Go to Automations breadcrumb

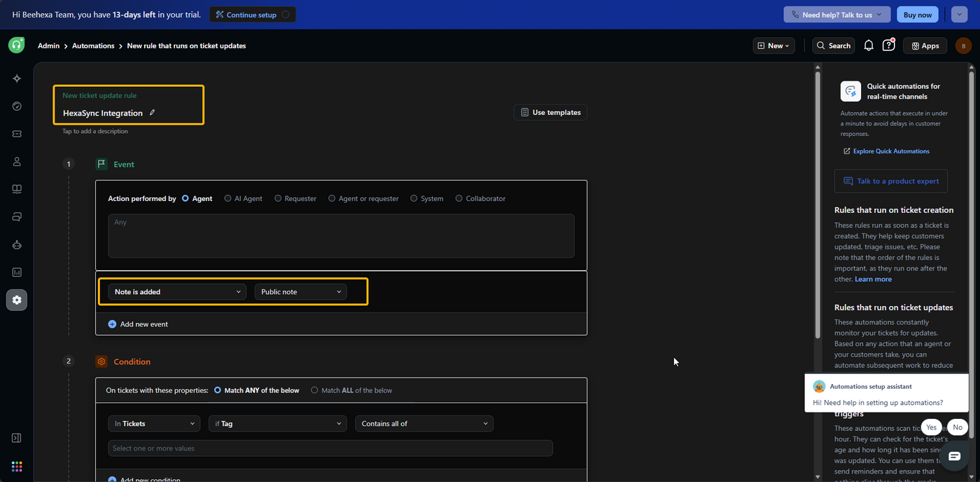pyautogui.click(x=93, y=46)
